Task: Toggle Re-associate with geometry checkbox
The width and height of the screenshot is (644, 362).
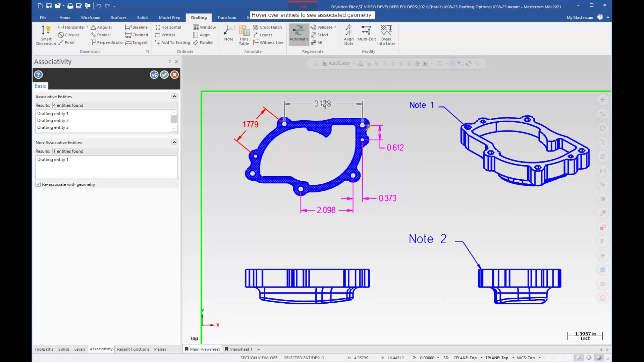Action: point(38,184)
